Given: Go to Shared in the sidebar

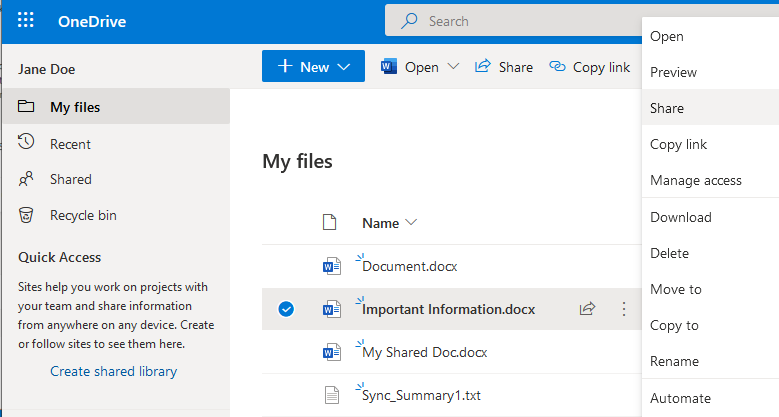Looking at the screenshot, I should (x=71, y=179).
